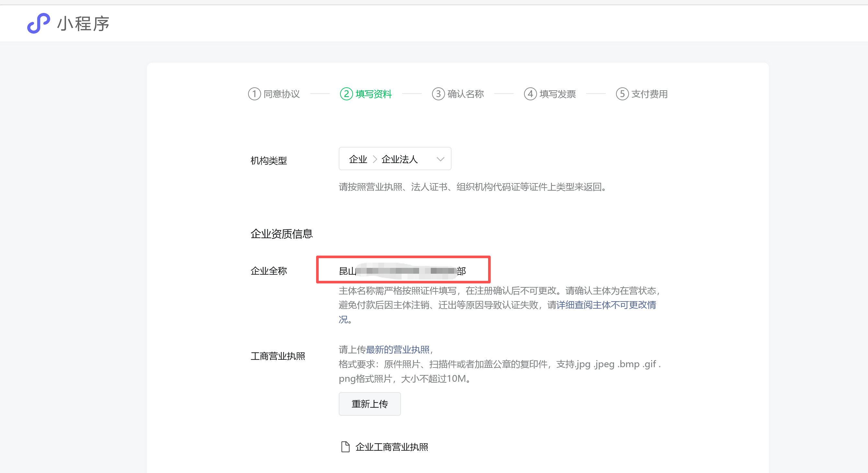Go to the 同意协议 step
Screen dimensions: 868x473
tap(282, 94)
